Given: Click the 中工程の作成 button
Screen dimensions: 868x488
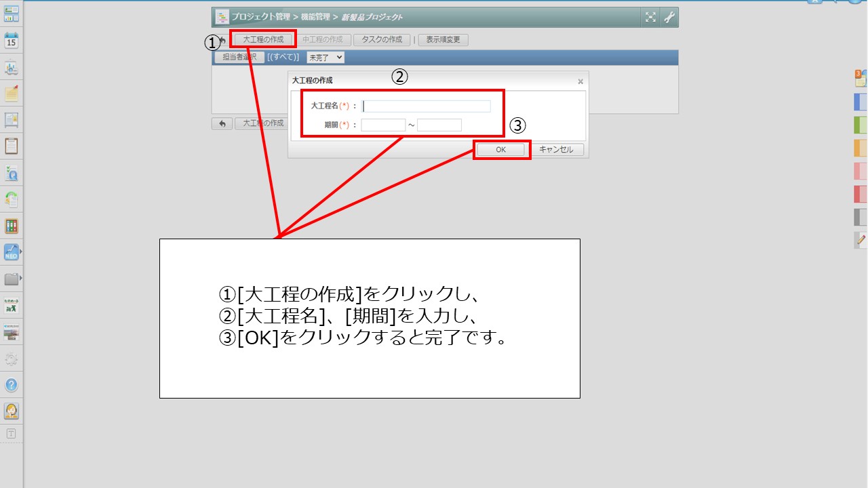Looking at the screenshot, I should pyautogui.click(x=323, y=40).
